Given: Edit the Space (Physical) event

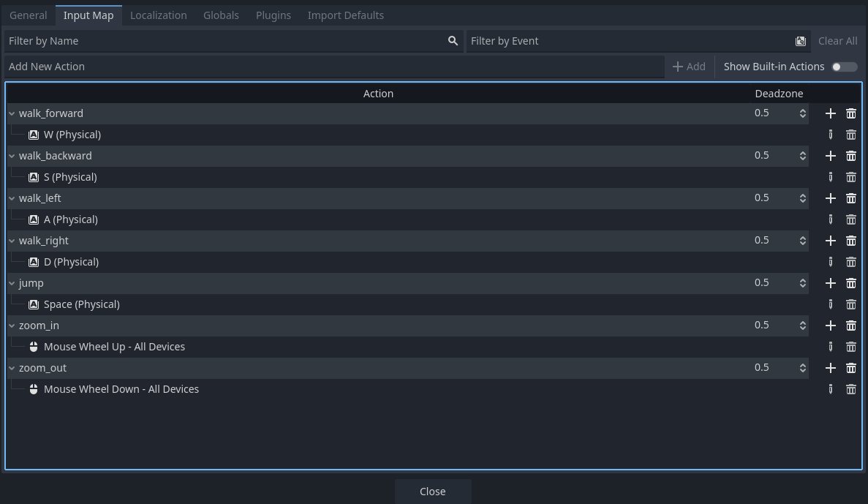Looking at the screenshot, I should click(831, 304).
